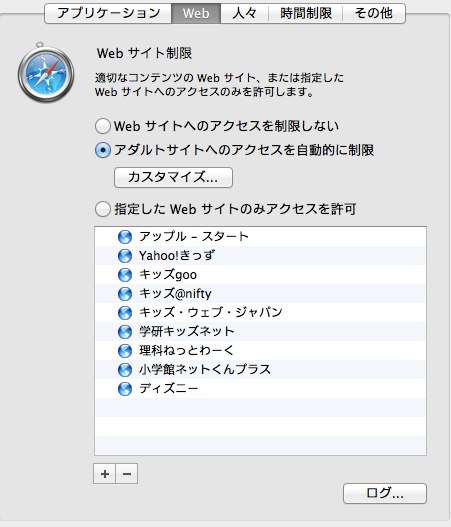451x527 pixels.
Task: Open the 人々 tab
Action: (245, 13)
